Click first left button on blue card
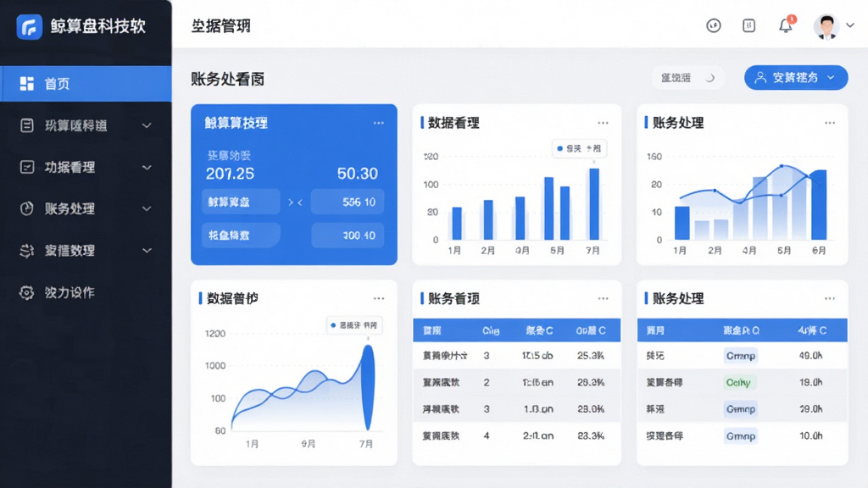This screenshot has width=868, height=488. 241,202
